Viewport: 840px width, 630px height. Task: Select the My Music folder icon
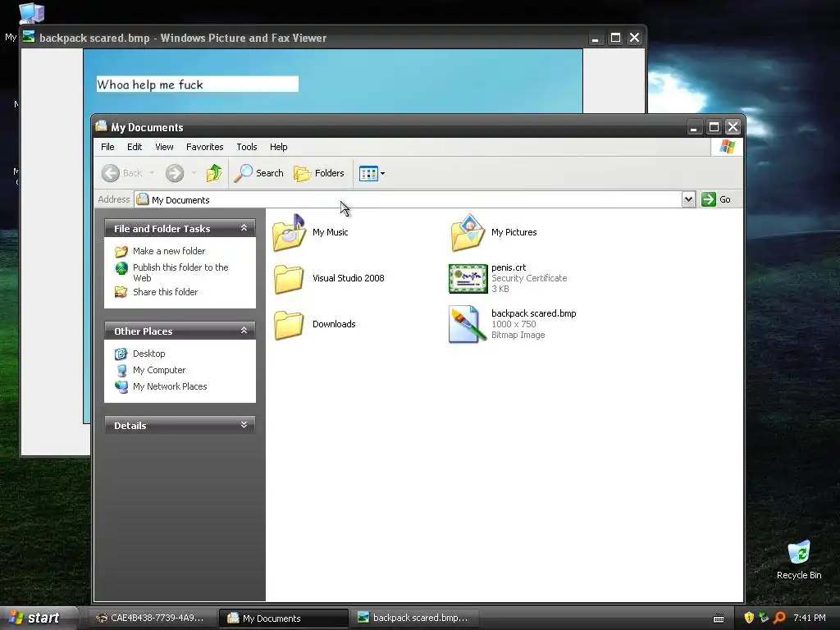[x=290, y=232]
